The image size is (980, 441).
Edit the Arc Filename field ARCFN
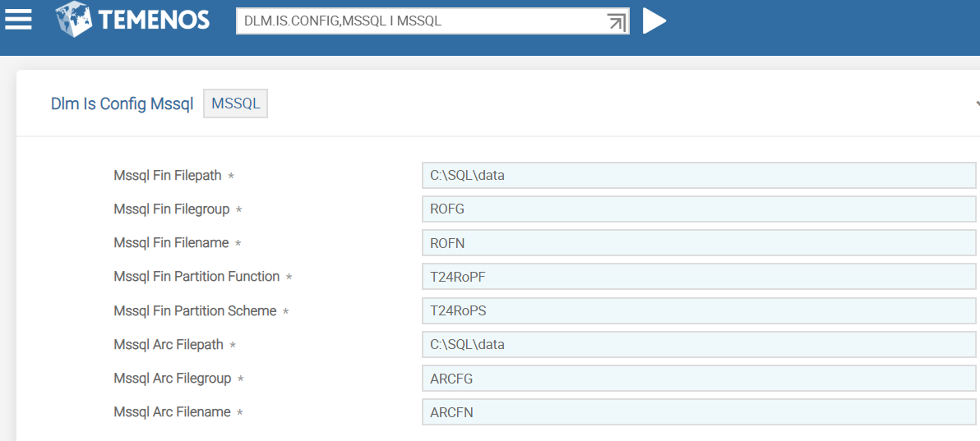click(x=697, y=412)
